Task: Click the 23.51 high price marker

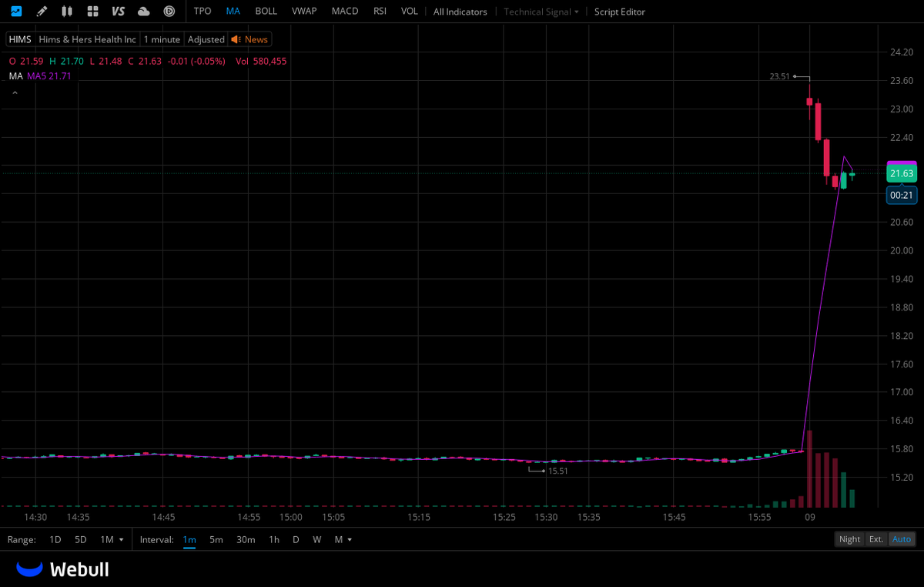Action: 779,76
